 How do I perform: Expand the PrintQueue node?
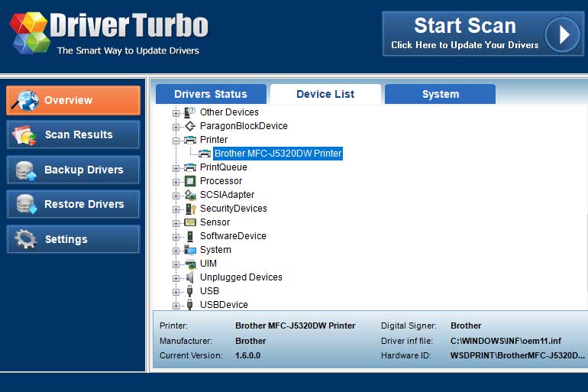point(176,168)
